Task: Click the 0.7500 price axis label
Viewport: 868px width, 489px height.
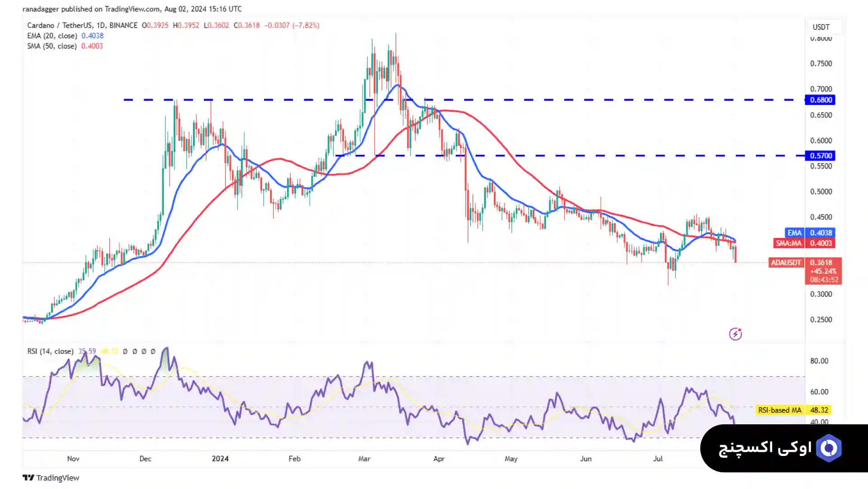Action: [821, 63]
